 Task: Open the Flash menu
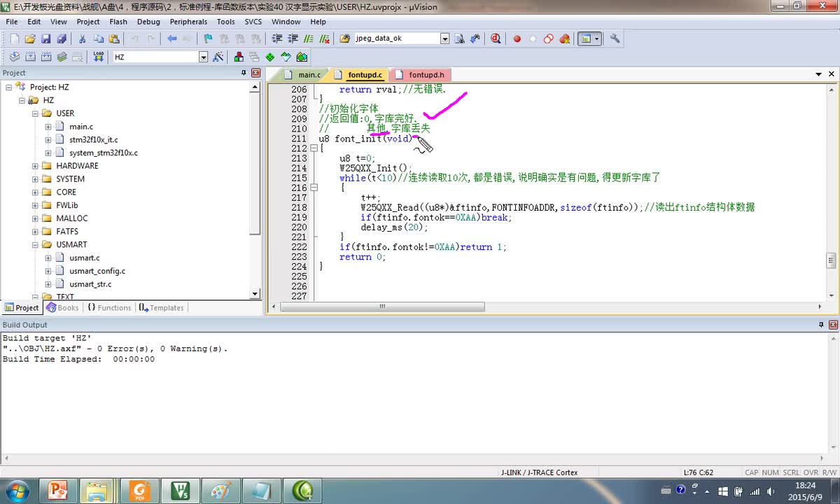coord(118,22)
